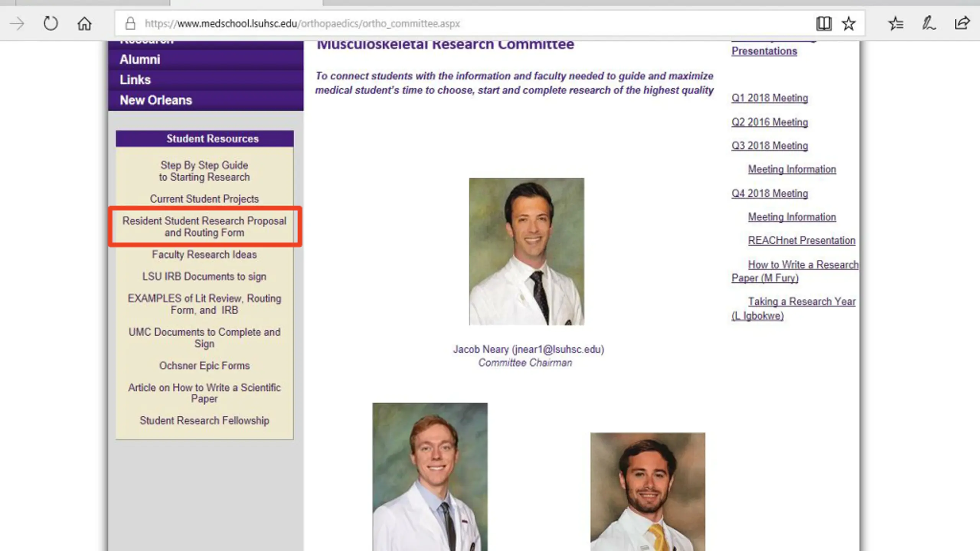The height and width of the screenshot is (551, 980).
Task: Refresh the page with the reload icon
Action: 51,24
